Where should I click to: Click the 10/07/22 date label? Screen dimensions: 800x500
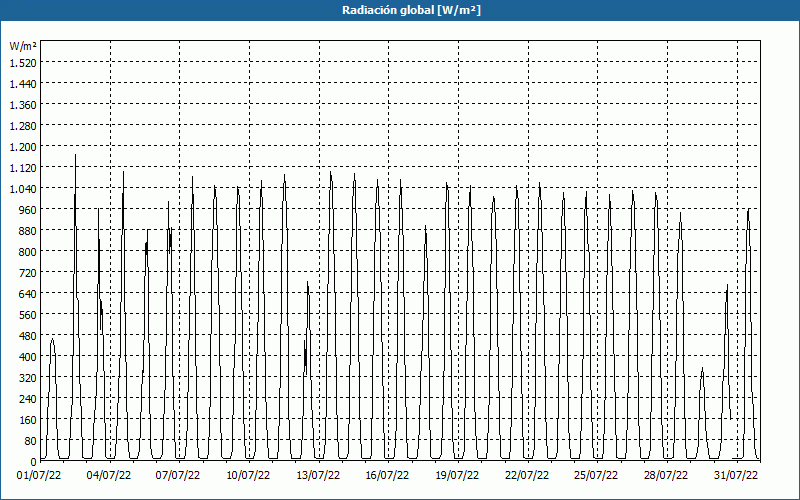248,476
